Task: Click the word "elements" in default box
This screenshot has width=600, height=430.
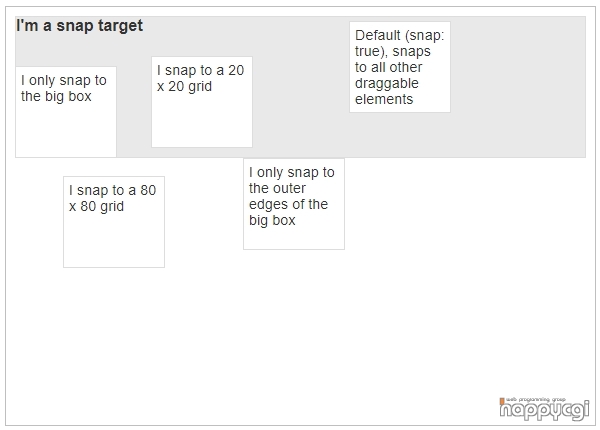Action: point(384,99)
